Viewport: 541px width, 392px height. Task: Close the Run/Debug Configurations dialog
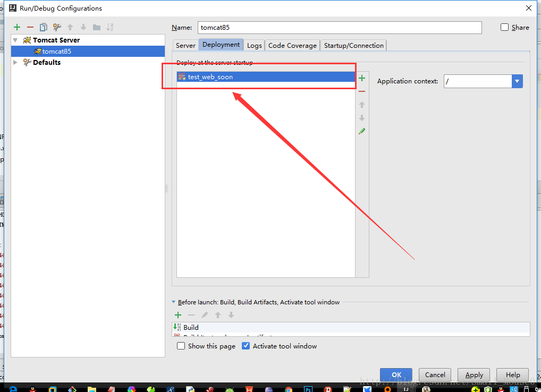click(x=528, y=8)
